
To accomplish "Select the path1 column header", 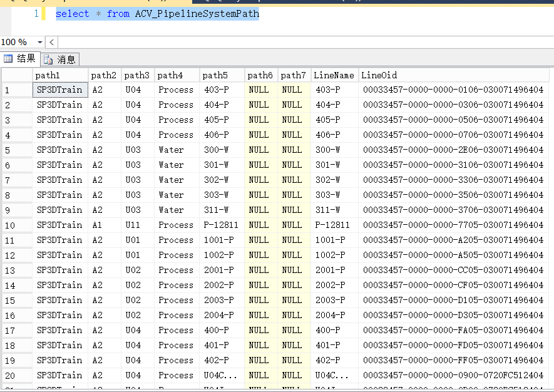I will (x=60, y=75).
